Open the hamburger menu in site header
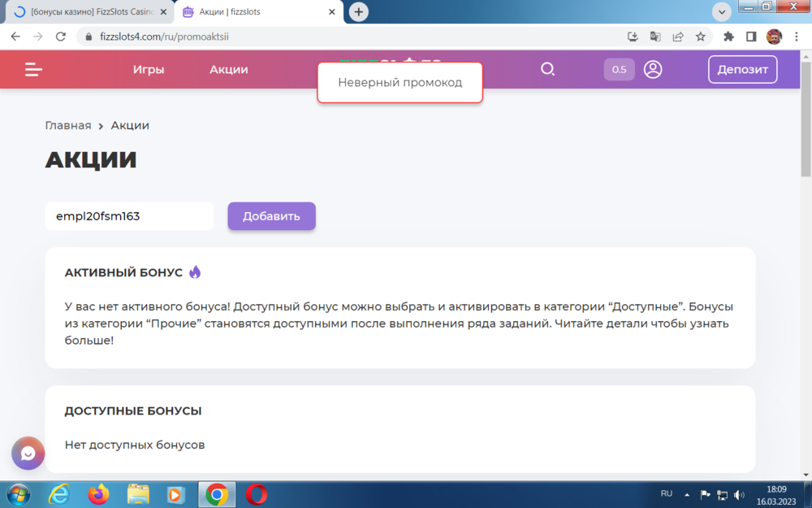The width and height of the screenshot is (812, 508). pos(33,70)
